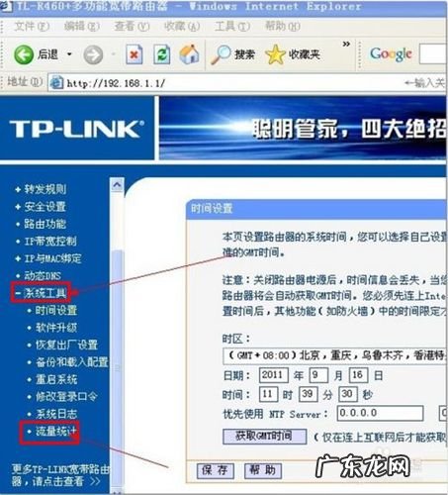The height and width of the screenshot is (495, 448).
Task: Click the 更多TP-LINK宽带路由器 link
Action: 60,475
